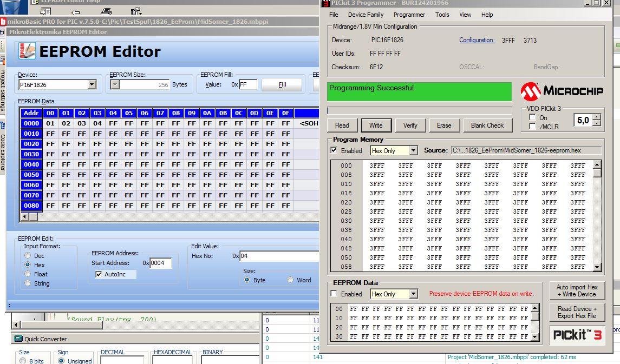Click the Erase button

click(444, 125)
